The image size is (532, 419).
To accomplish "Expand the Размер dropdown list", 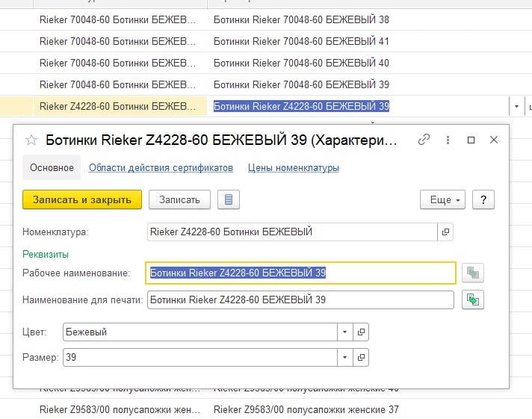I will tap(345, 357).
